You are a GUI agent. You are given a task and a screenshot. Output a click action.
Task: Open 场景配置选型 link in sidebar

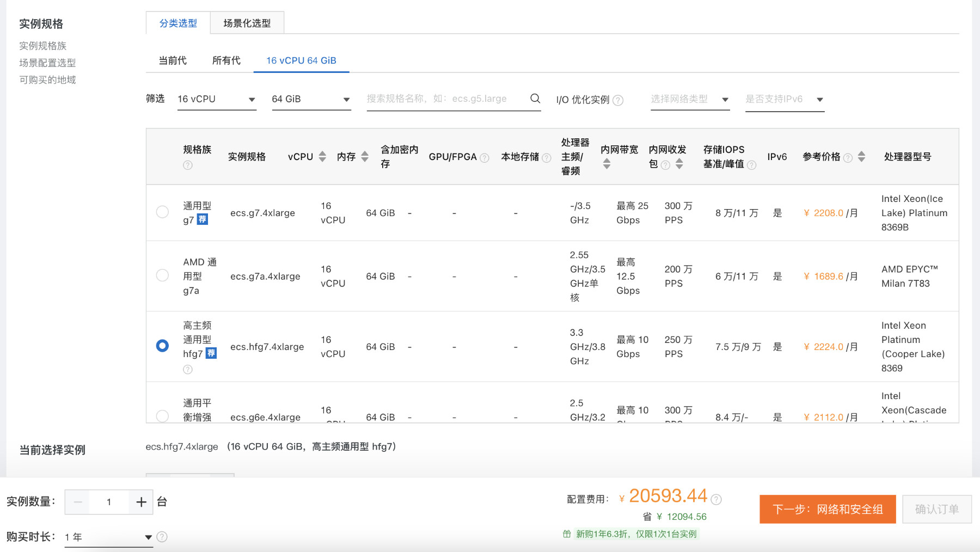(x=47, y=63)
